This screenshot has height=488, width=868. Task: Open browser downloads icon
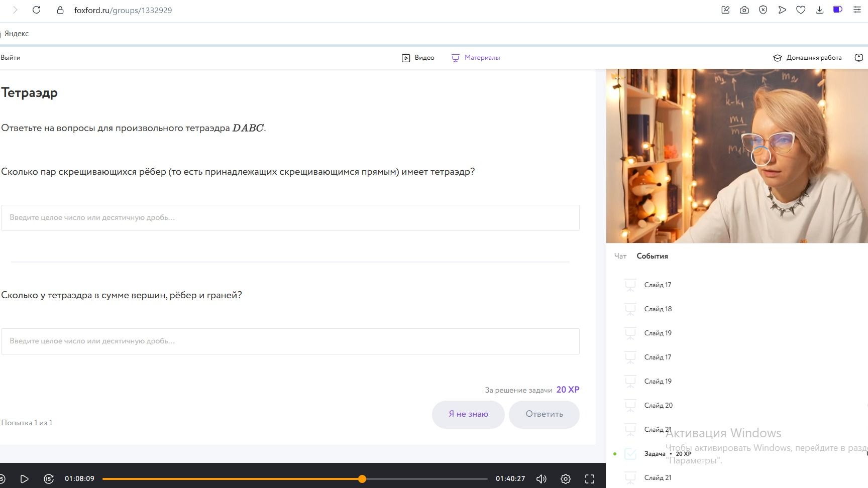[x=819, y=10]
